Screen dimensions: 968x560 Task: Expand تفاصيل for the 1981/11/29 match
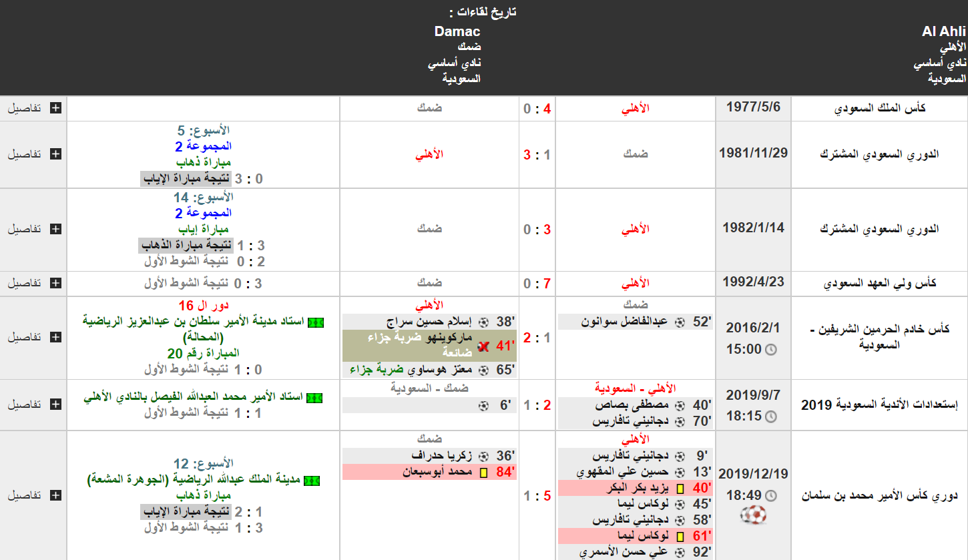pyautogui.click(x=33, y=154)
